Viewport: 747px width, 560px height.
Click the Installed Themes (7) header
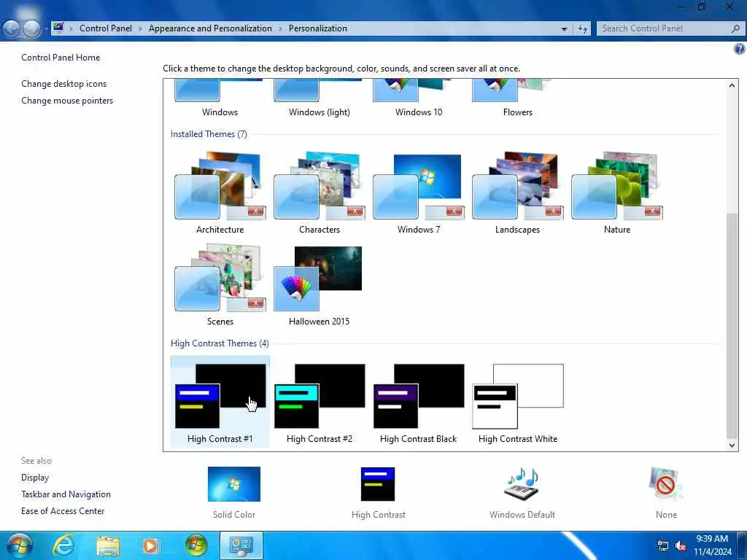(x=209, y=134)
